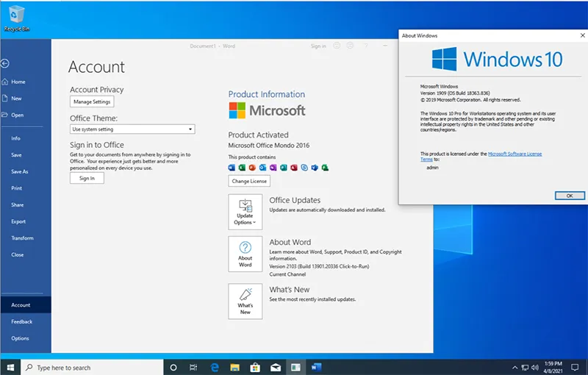Select New in the backstage sidebar
Image resolution: width=588 pixels, height=375 pixels.
point(16,99)
